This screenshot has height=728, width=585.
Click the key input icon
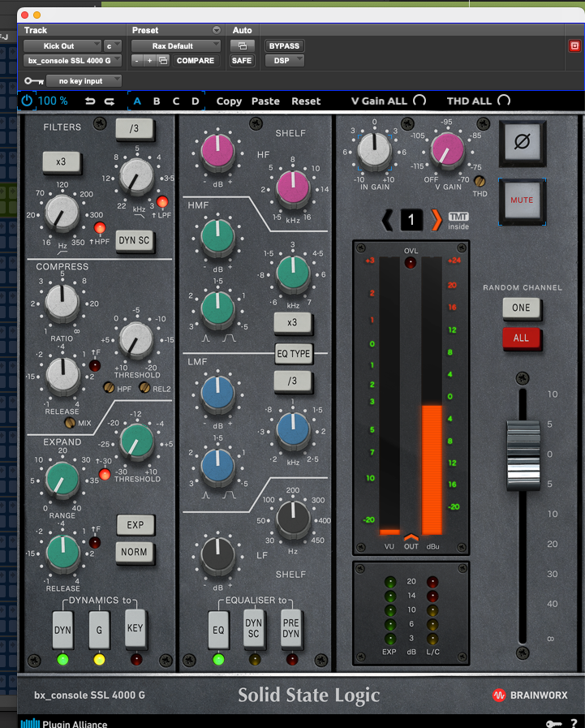(34, 81)
